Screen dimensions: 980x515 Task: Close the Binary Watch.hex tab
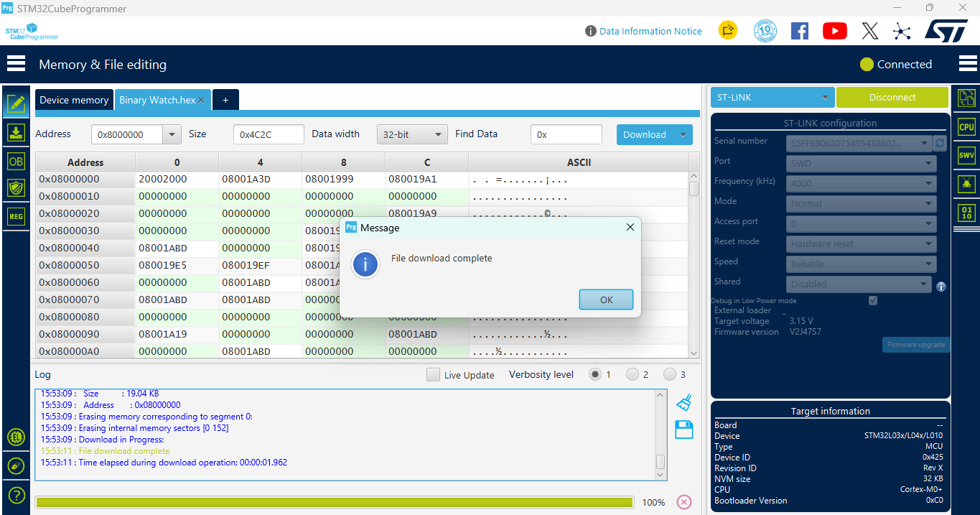click(202, 101)
